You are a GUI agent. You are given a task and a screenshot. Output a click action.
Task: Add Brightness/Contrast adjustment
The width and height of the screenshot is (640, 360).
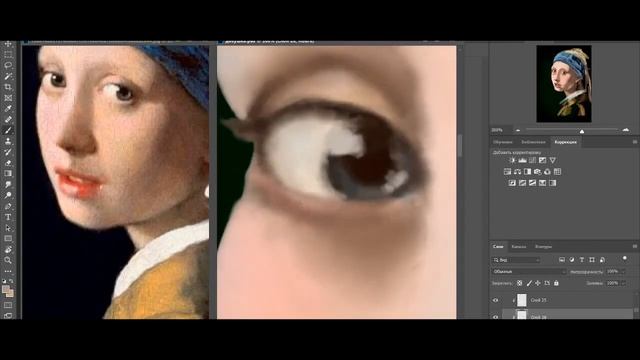513,160
